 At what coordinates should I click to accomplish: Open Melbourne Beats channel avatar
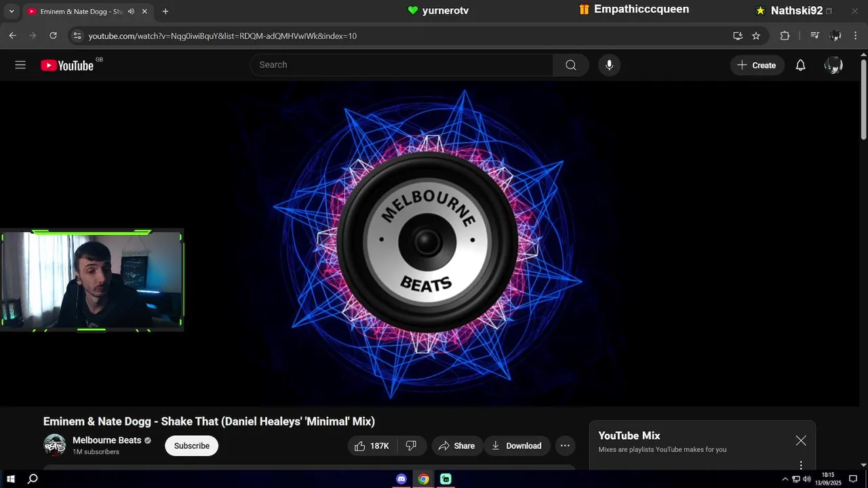click(55, 445)
